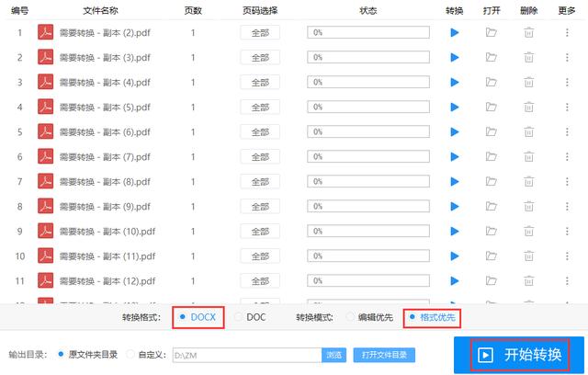
Task: Start conversion for 需要转换 - 副本 (3).pdf
Action: click(455, 57)
